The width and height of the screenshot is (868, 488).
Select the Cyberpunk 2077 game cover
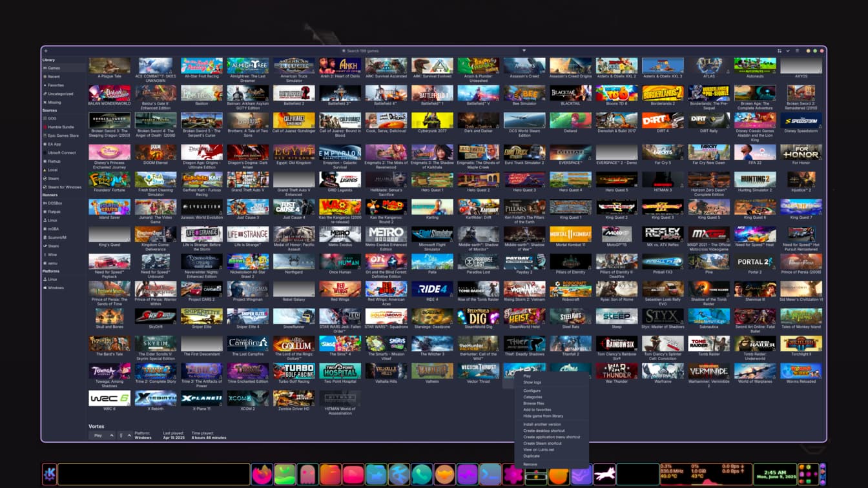(x=433, y=121)
